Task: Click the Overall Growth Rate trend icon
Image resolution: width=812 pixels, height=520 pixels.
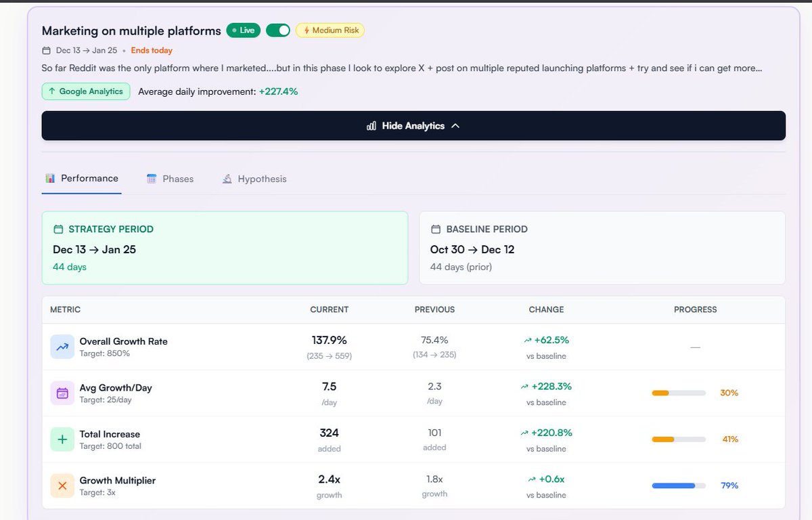Action: [x=62, y=347]
